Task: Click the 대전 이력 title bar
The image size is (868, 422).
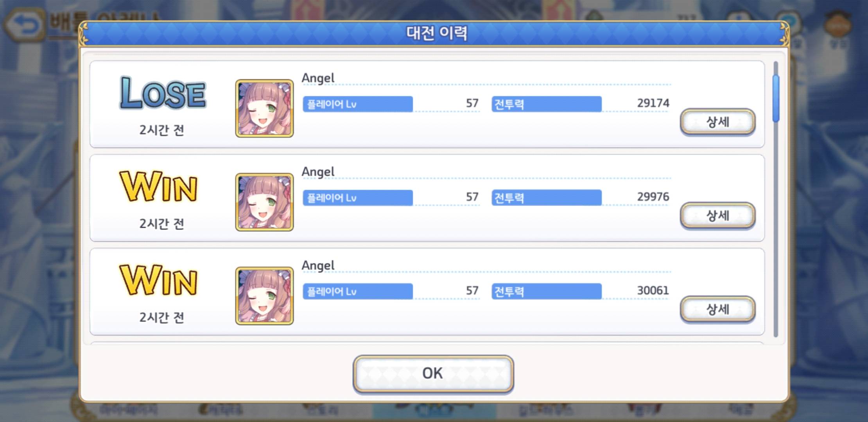Action: point(434,34)
